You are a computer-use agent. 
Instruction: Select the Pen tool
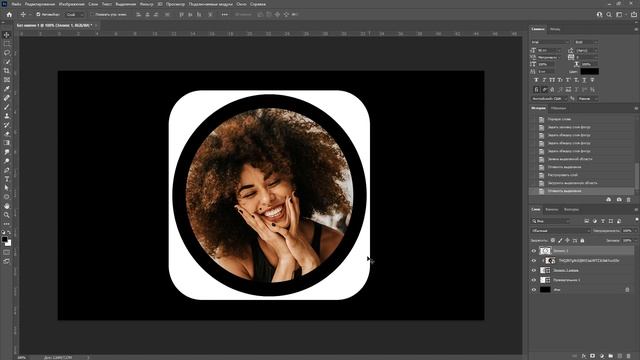[x=7, y=170]
